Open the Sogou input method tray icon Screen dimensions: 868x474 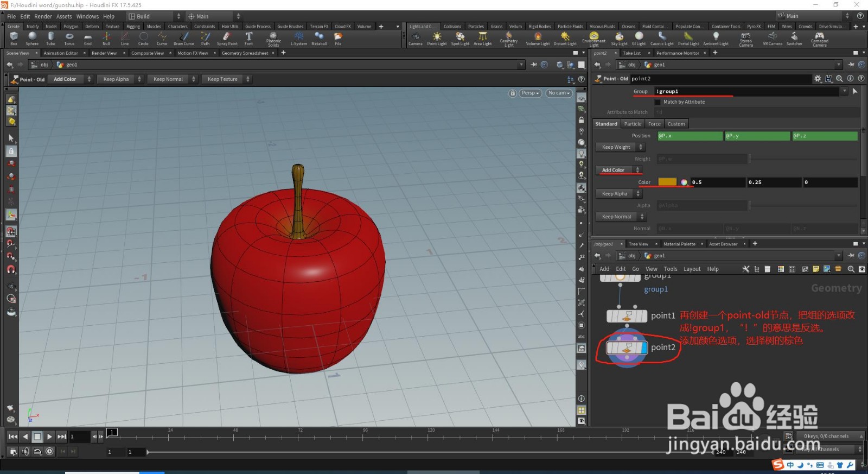pyautogui.click(x=778, y=465)
